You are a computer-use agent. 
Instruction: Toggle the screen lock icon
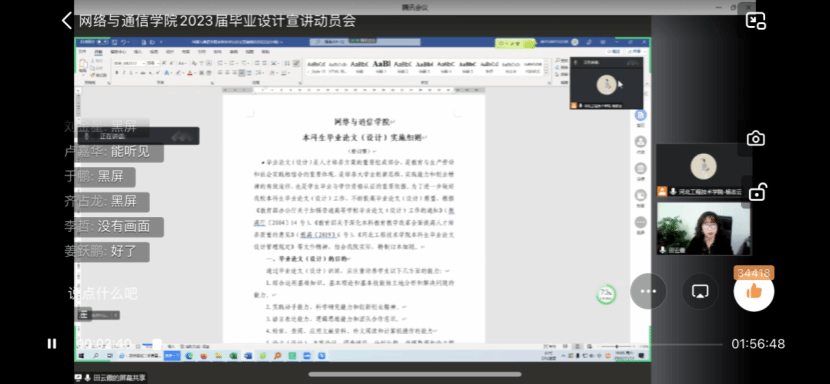[757, 192]
